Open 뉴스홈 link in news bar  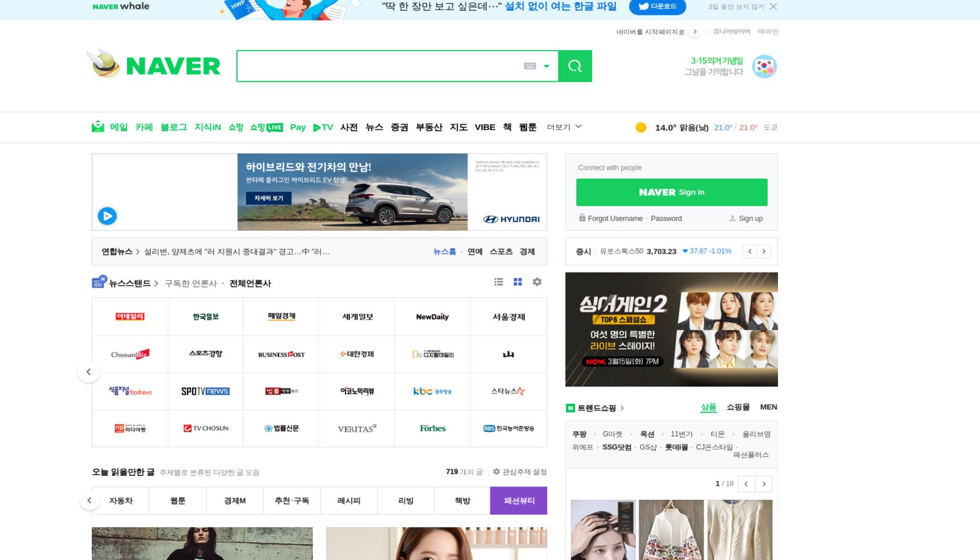[445, 252]
